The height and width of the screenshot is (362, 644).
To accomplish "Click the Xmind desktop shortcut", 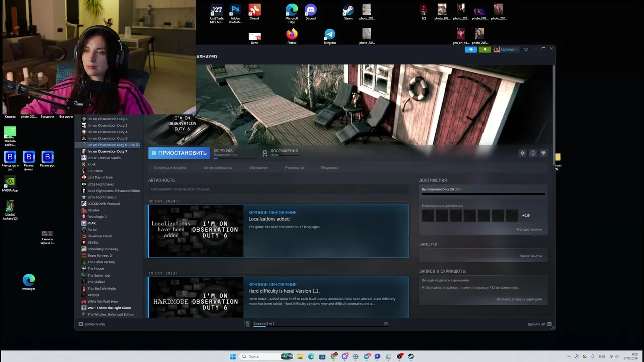I will (254, 12).
